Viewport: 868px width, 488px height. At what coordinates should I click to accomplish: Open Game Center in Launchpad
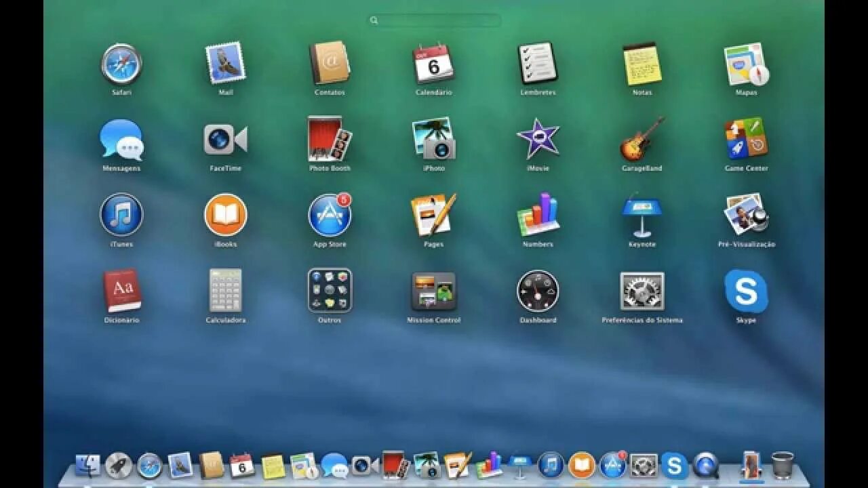click(746, 140)
